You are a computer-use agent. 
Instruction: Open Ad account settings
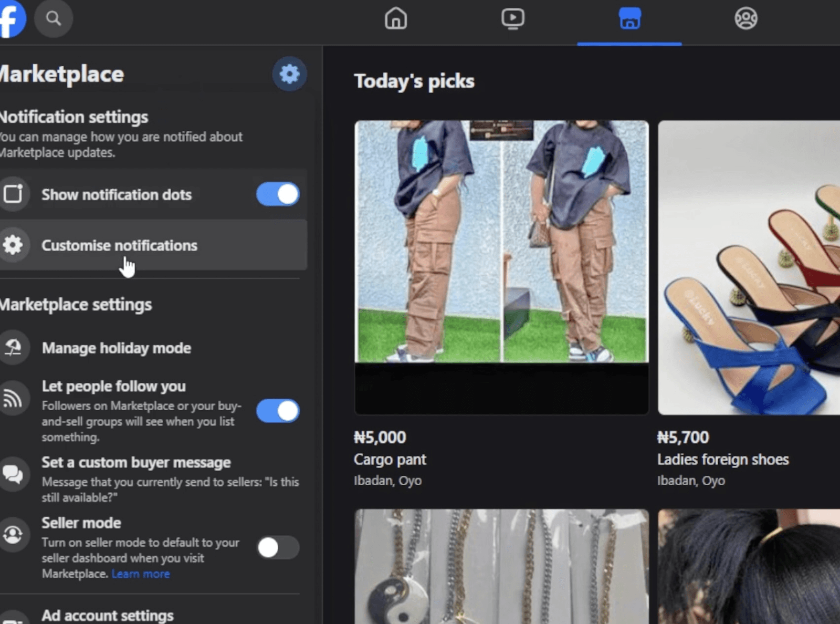click(108, 615)
